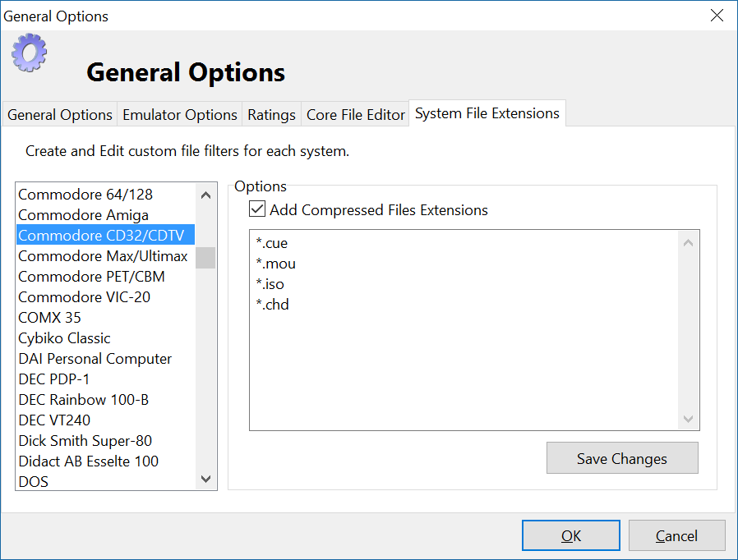Click the system list scrollbar thumb

(205, 258)
